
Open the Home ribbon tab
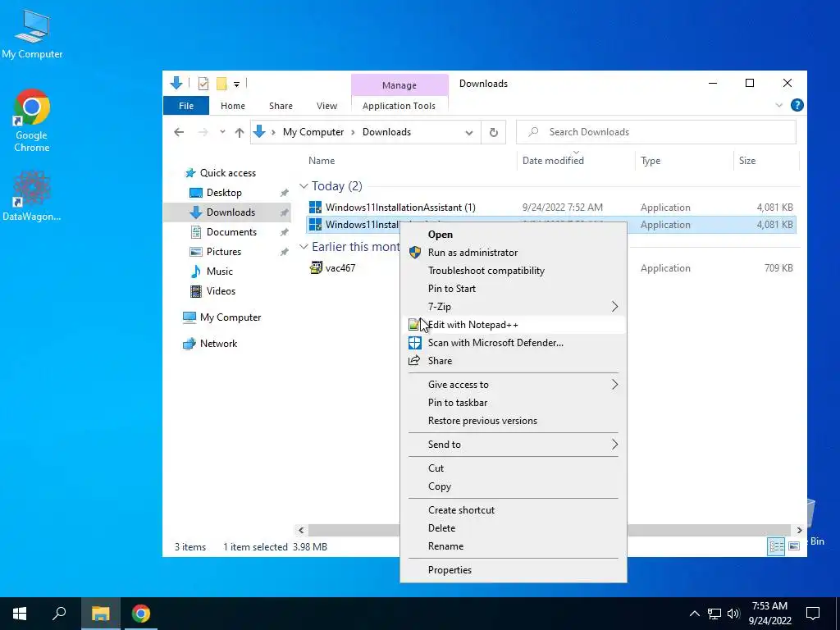(232, 106)
